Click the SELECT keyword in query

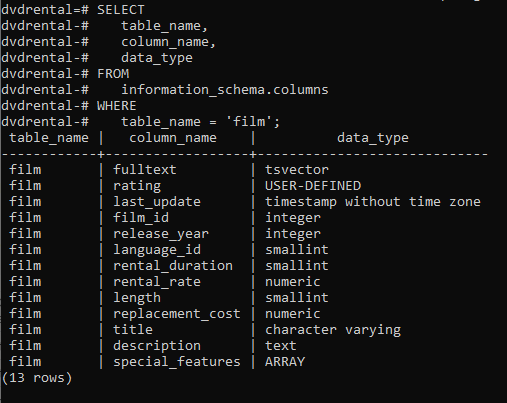coord(121,10)
